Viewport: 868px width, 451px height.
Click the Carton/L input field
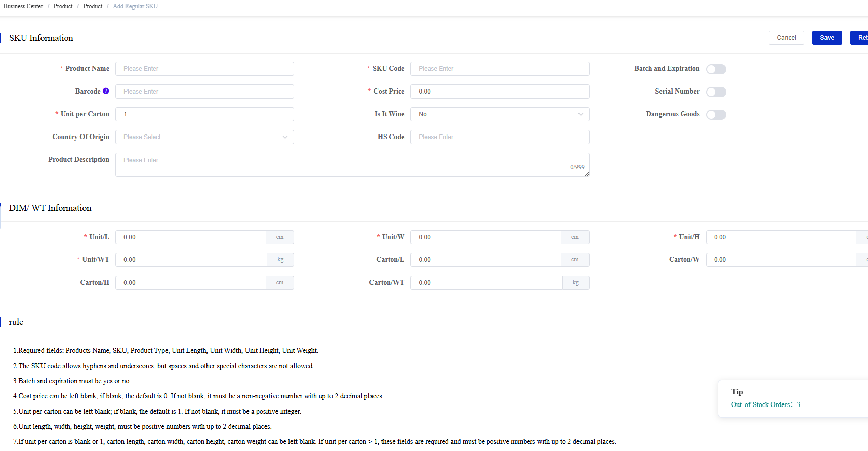[x=486, y=260]
